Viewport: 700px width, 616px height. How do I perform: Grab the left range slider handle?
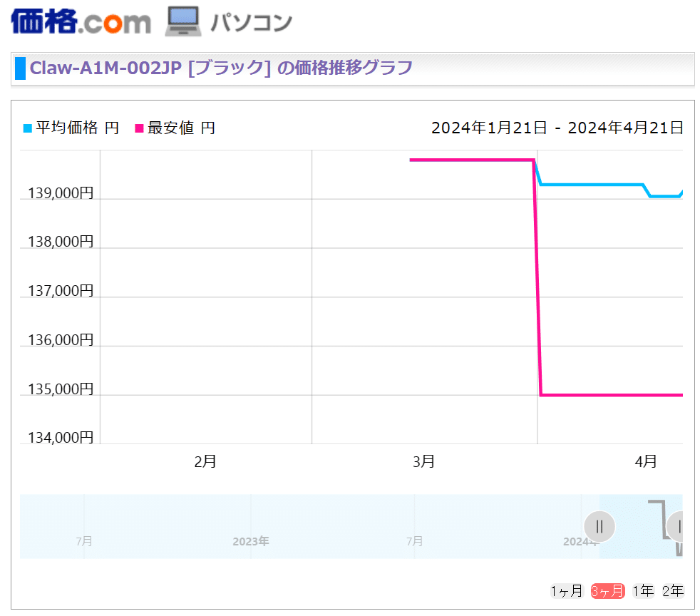(599, 527)
